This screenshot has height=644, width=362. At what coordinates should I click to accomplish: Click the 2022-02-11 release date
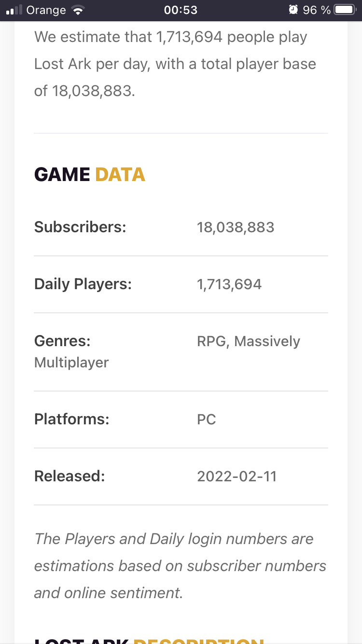pos(237,476)
